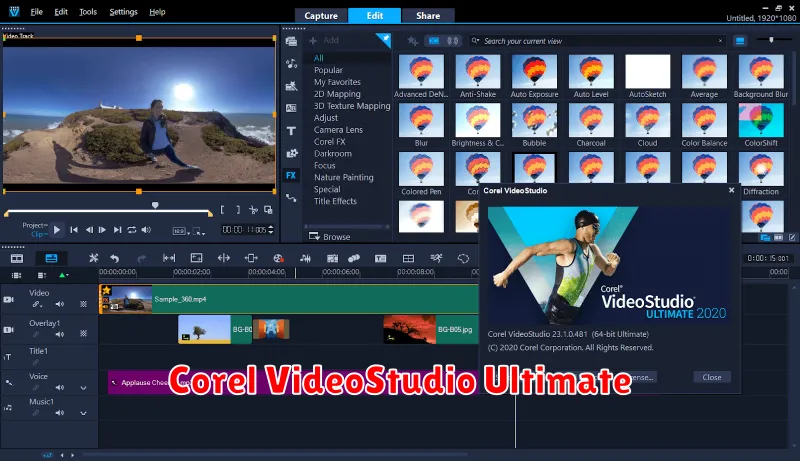
Task: Switch to the Share tab
Action: [428, 16]
